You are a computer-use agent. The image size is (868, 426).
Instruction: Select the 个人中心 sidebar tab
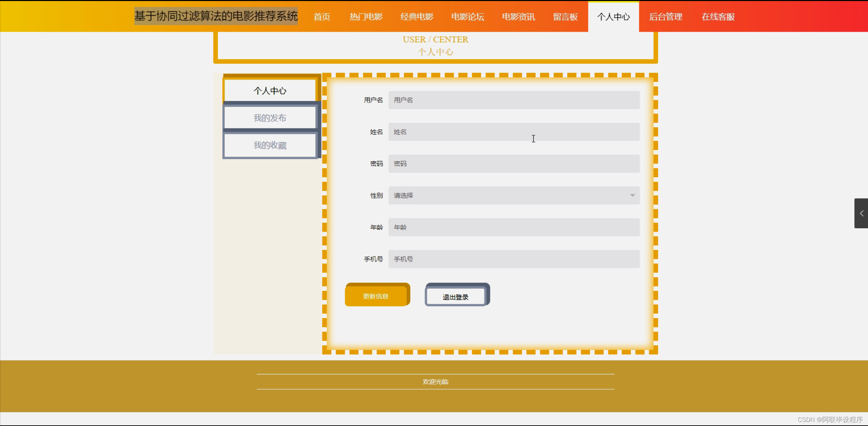[270, 90]
